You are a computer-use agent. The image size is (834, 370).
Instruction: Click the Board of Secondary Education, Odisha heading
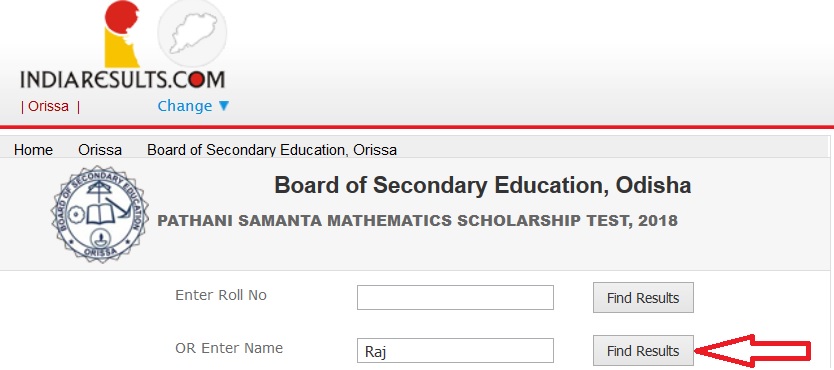click(482, 185)
